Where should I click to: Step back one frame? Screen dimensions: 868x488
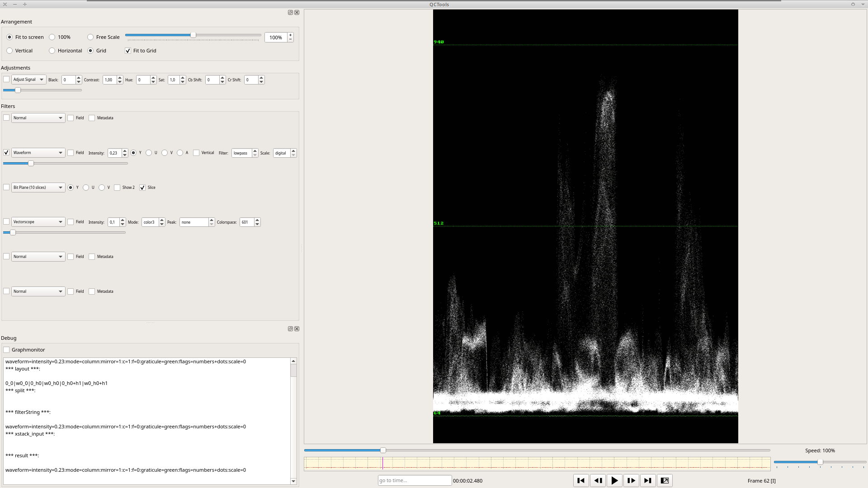598,481
